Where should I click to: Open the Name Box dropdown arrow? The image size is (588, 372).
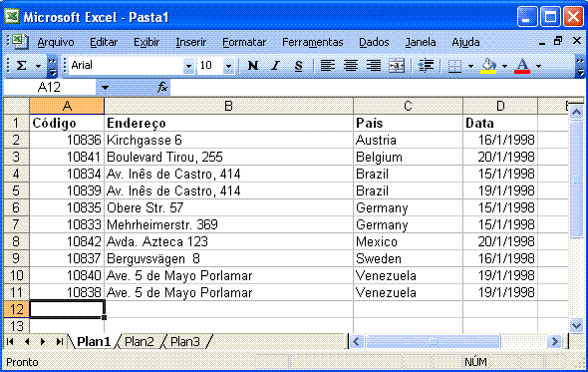coord(105,88)
